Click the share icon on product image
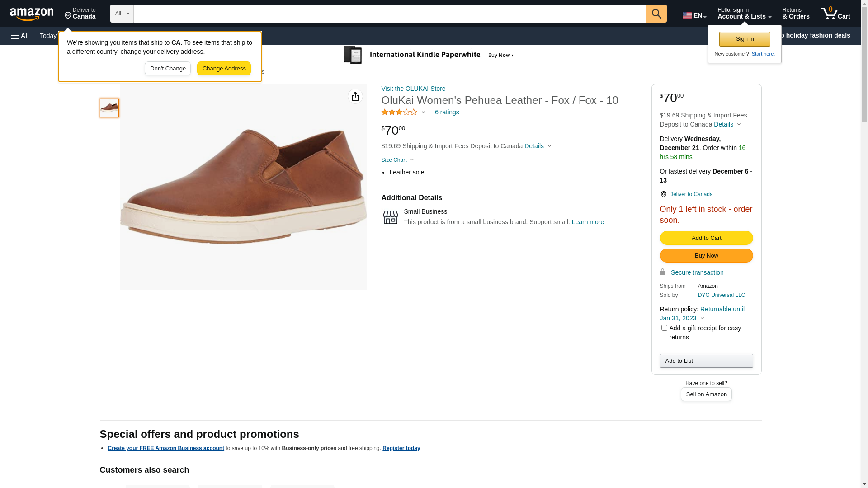 [x=355, y=96]
